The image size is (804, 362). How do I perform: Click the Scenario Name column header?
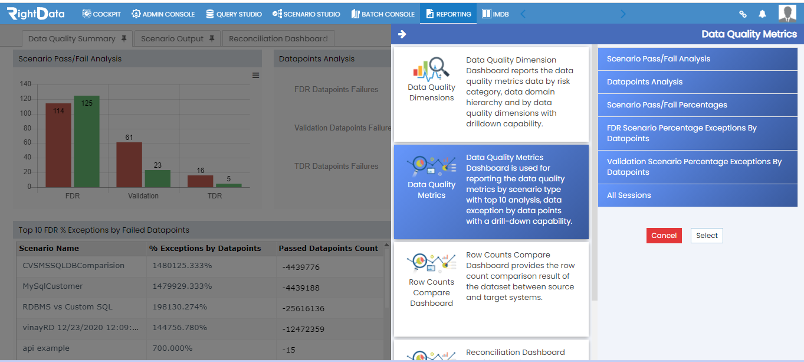[x=81, y=248]
